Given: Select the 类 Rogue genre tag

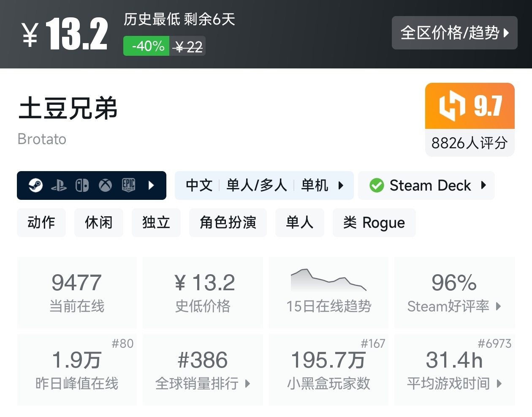Looking at the screenshot, I should [374, 223].
